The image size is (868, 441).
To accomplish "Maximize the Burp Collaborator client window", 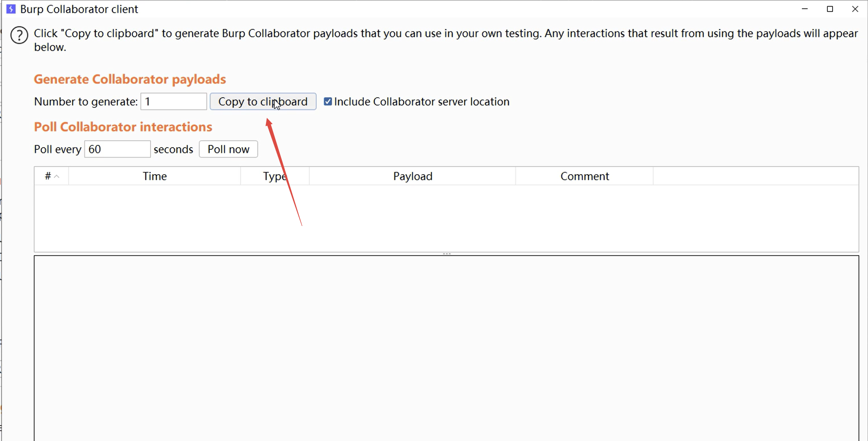I will (x=830, y=9).
